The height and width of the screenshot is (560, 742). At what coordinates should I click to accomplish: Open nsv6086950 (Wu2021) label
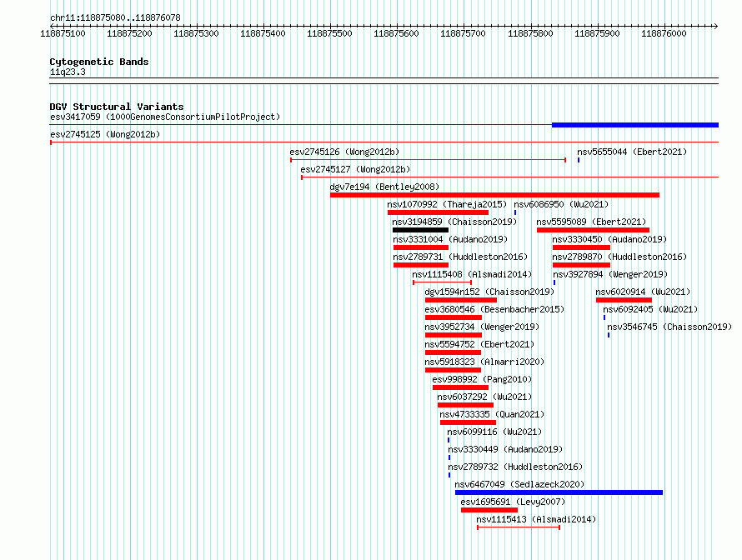click(561, 204)
